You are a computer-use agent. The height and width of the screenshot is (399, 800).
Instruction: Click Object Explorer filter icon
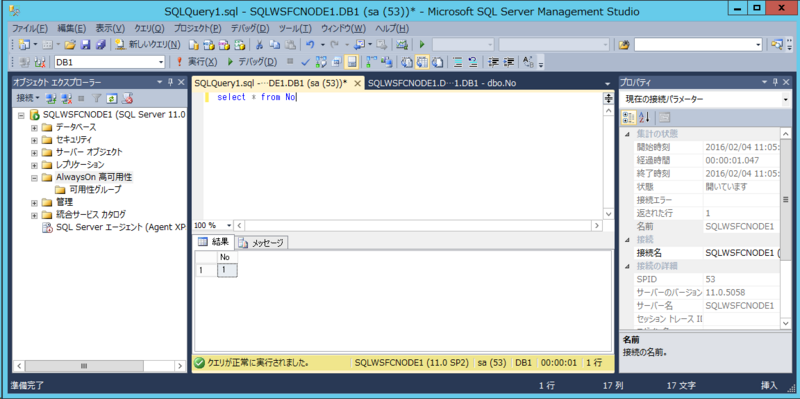96,97
